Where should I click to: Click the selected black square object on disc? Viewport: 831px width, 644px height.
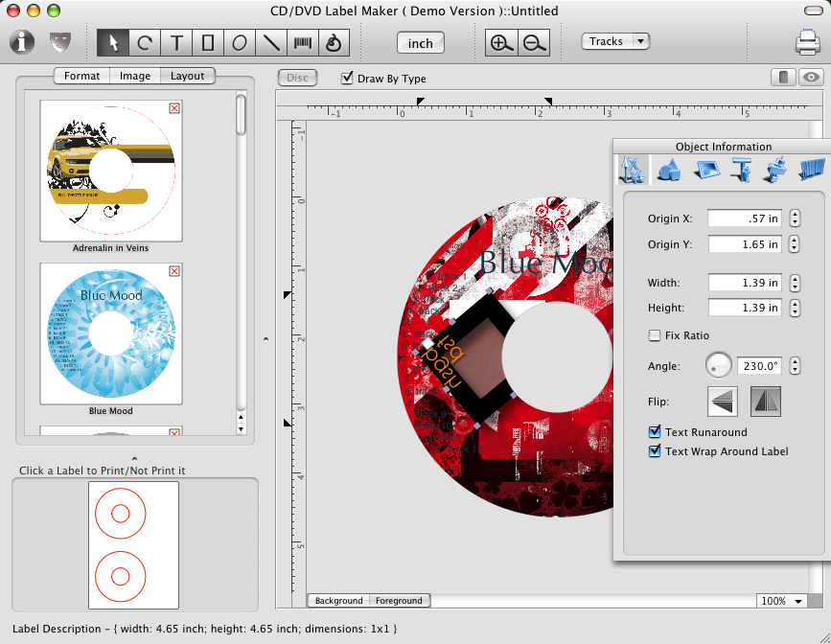coord(464,357)
